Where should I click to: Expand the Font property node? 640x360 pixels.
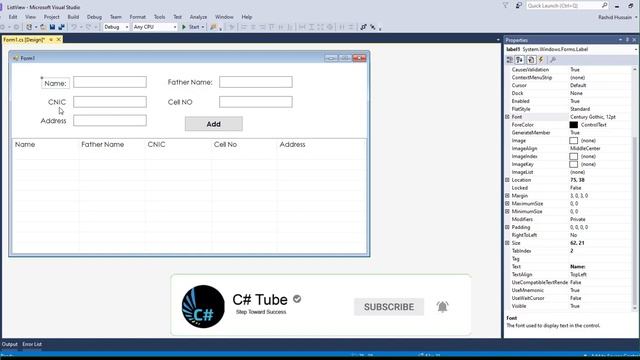(x=507, y=117)
